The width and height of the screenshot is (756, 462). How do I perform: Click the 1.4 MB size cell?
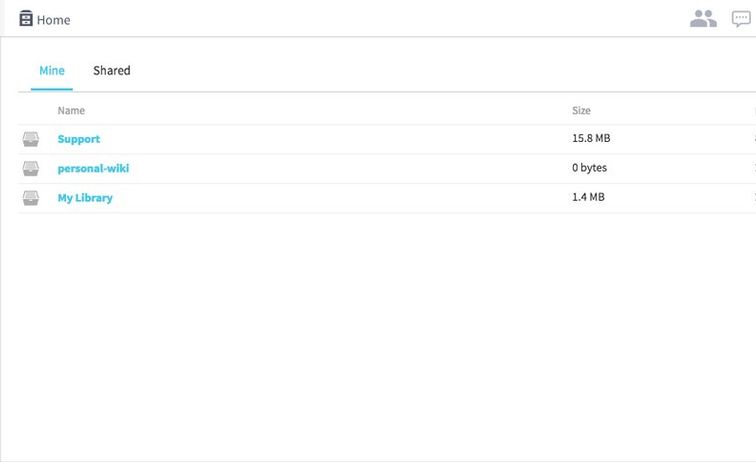(588, 198)
